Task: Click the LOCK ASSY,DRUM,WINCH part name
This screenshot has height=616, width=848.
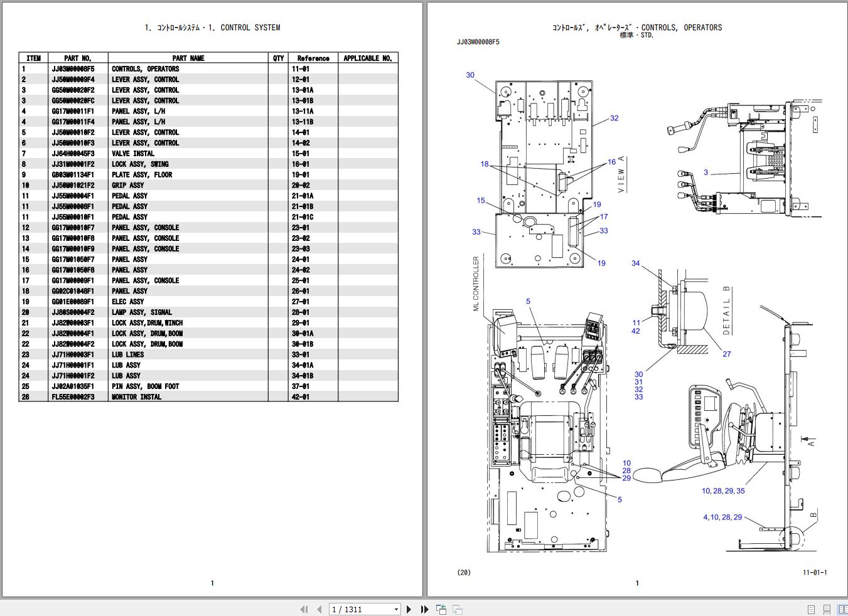Action: [x=148, y=323]
